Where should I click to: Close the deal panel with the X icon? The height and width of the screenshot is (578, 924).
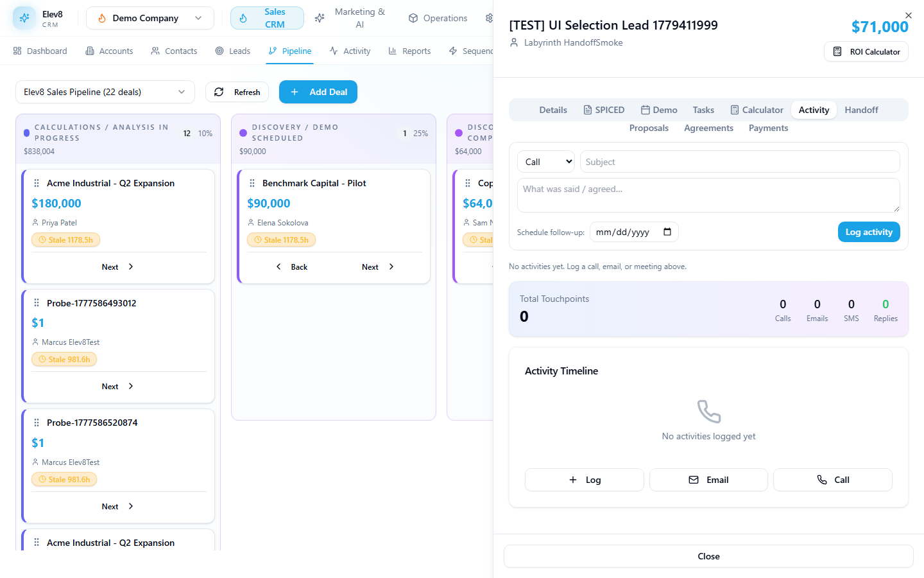[908, 15]
